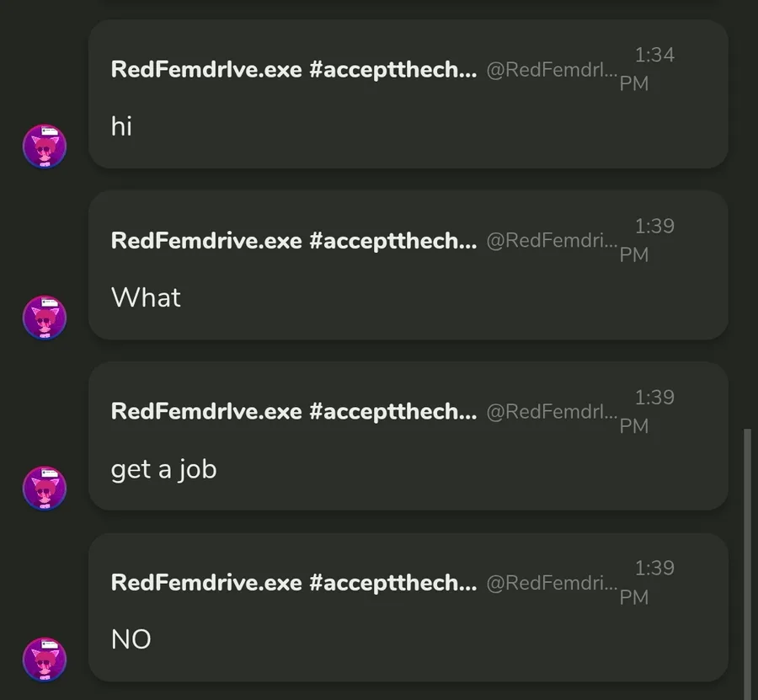758x700 pixels.
Task: Select the @RedFemdri handle in the "NO" message
Action: (552, 583)
